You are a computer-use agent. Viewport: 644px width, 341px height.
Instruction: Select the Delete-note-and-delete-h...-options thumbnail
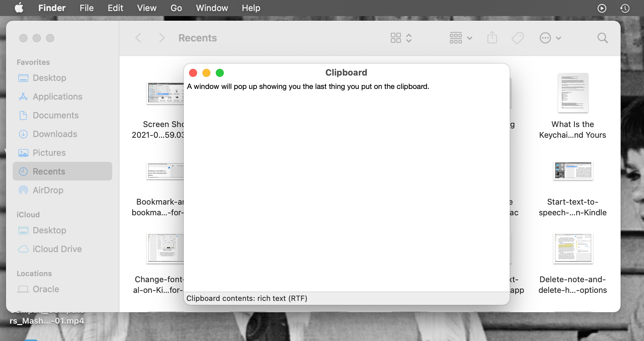pos(573,248)
